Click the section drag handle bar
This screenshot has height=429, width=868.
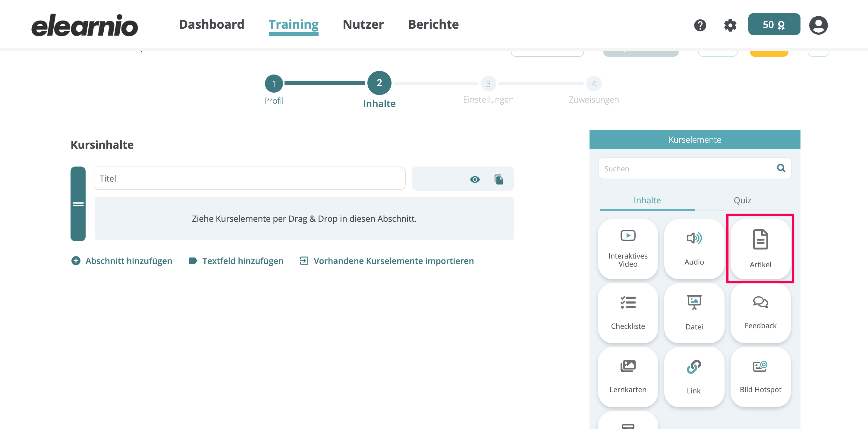tap(78, 204)
